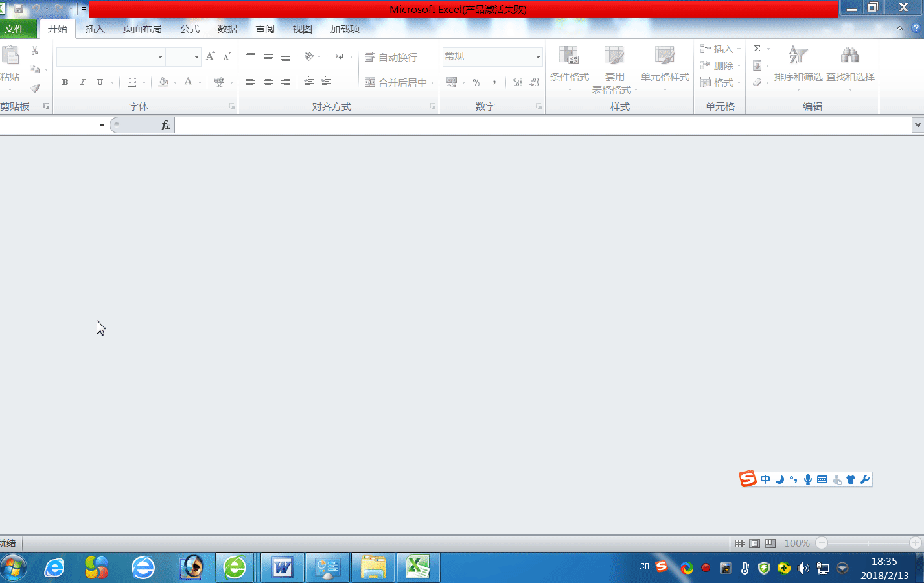Decrease decimal places icon

(x=535, y=82)
